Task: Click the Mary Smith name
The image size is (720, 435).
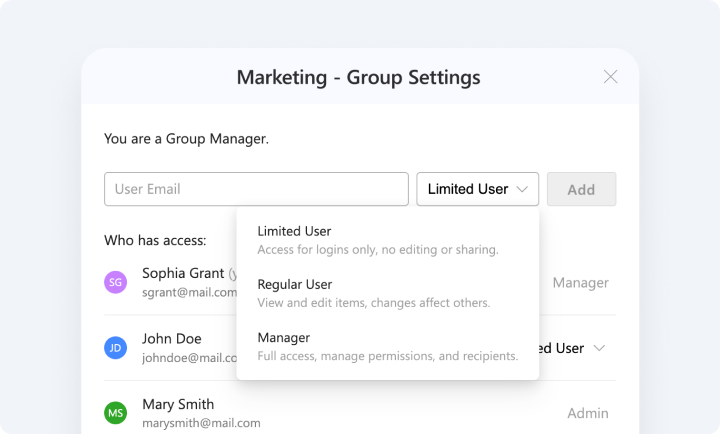Action: [x=178, y=404]
